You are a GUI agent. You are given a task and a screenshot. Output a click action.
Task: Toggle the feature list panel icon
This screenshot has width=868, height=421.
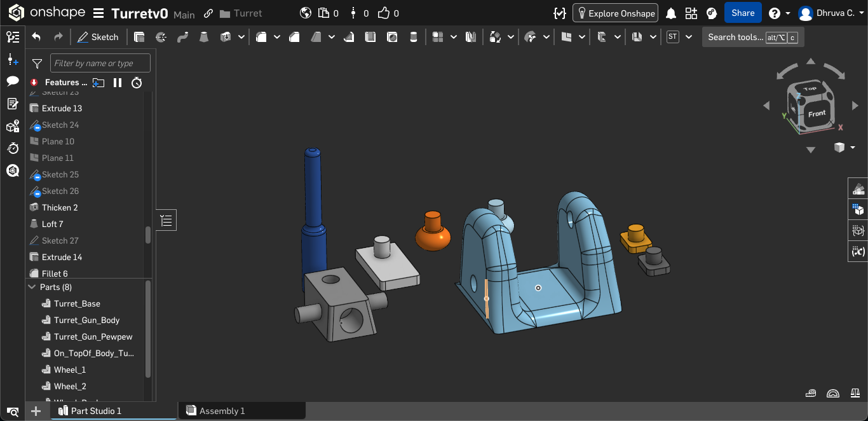pyautogui.click(x=12, y=37)
